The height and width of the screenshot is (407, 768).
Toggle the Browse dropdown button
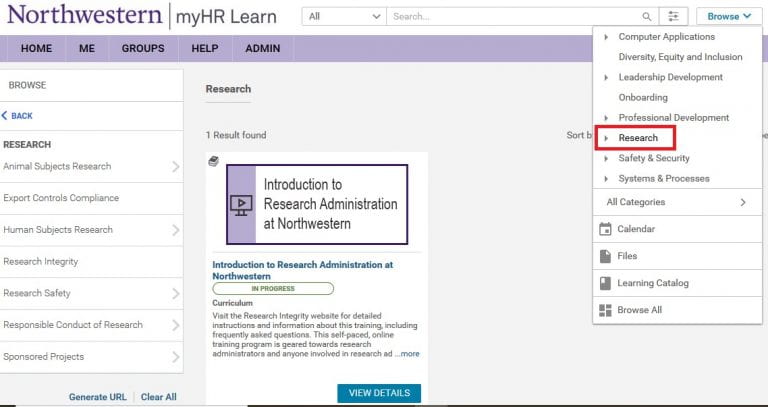pos(729,17)
